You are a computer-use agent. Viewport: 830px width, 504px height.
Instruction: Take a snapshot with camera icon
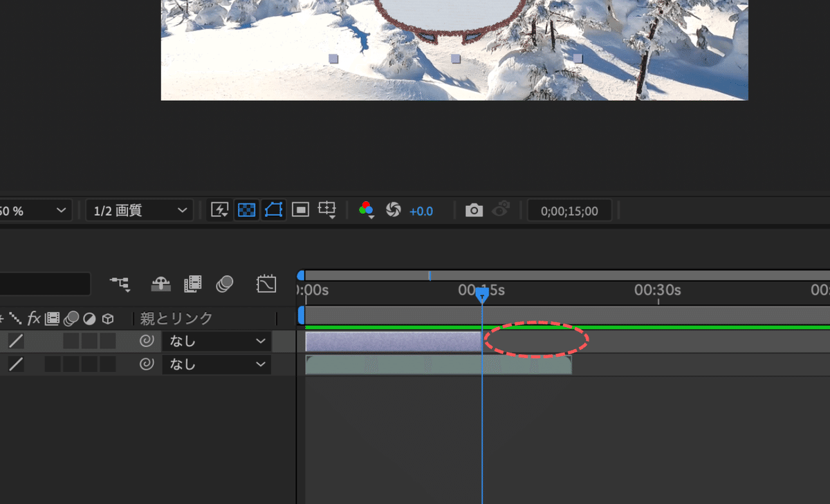(474, 210)
